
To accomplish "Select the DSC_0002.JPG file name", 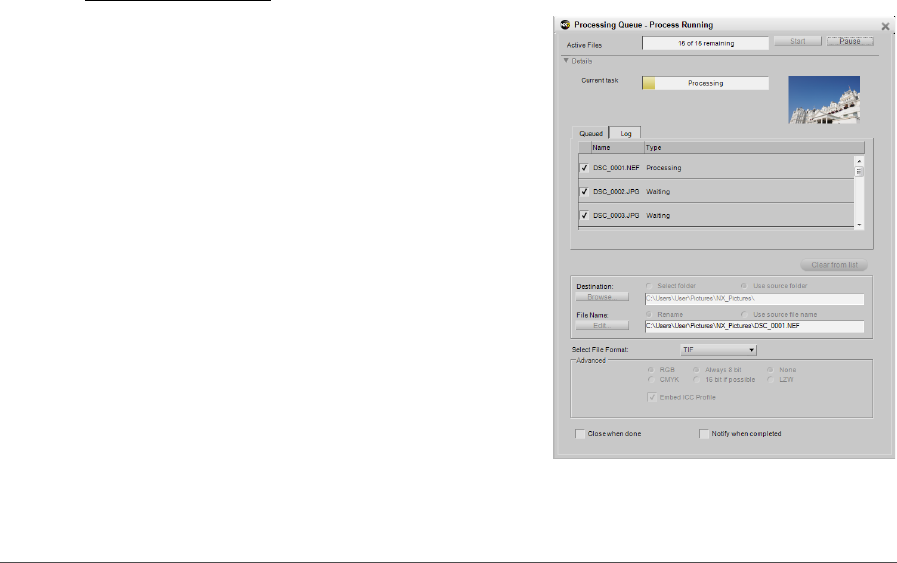I will pyautogui.click(x=616, y=192).
